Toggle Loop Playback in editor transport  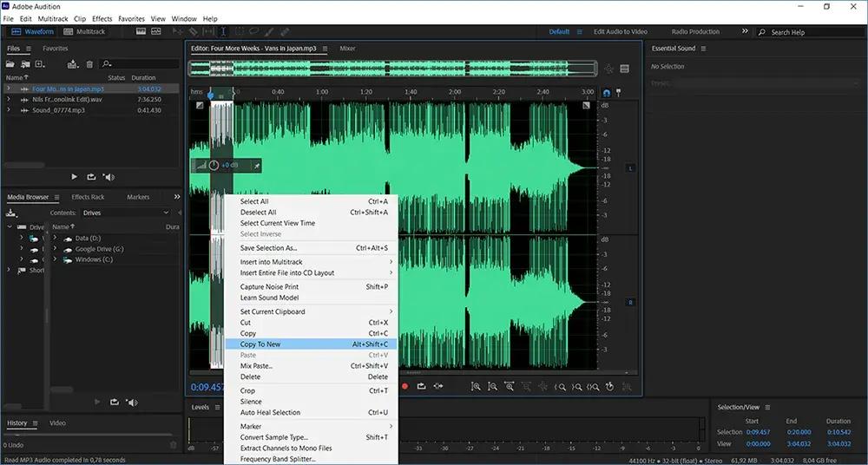click(x=421, y=386)
